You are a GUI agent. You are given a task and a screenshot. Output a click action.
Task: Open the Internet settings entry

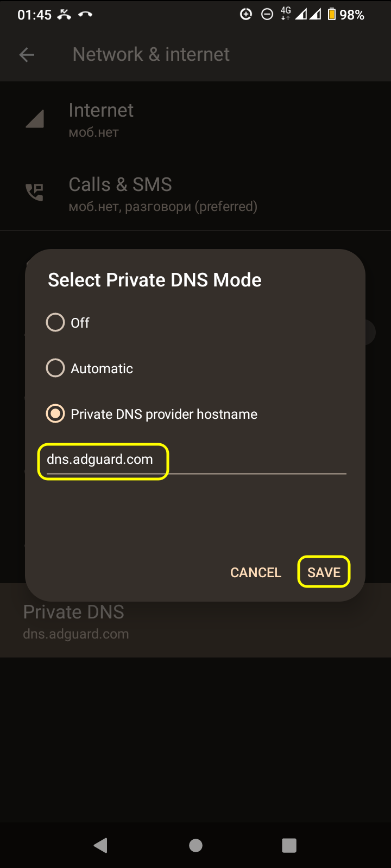[101, 119]
